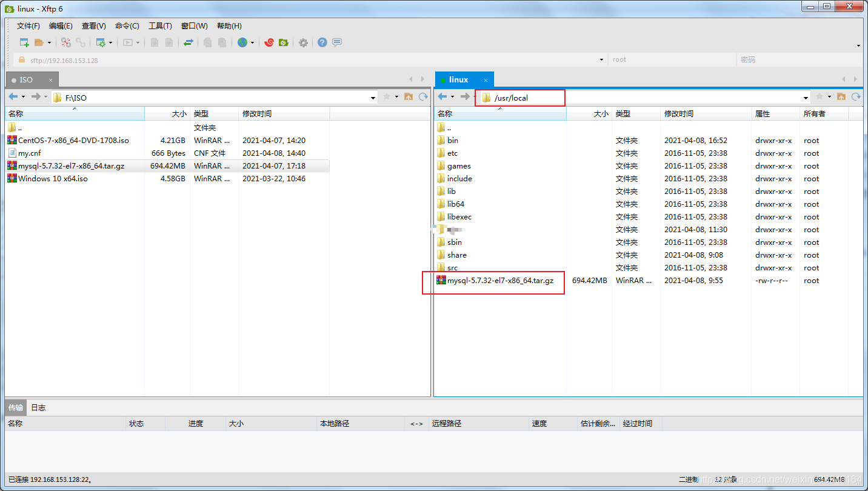This screenshot has width=868, height=491.
Task: Expand the session properties dropdown arrow
Action: (111, 43)
